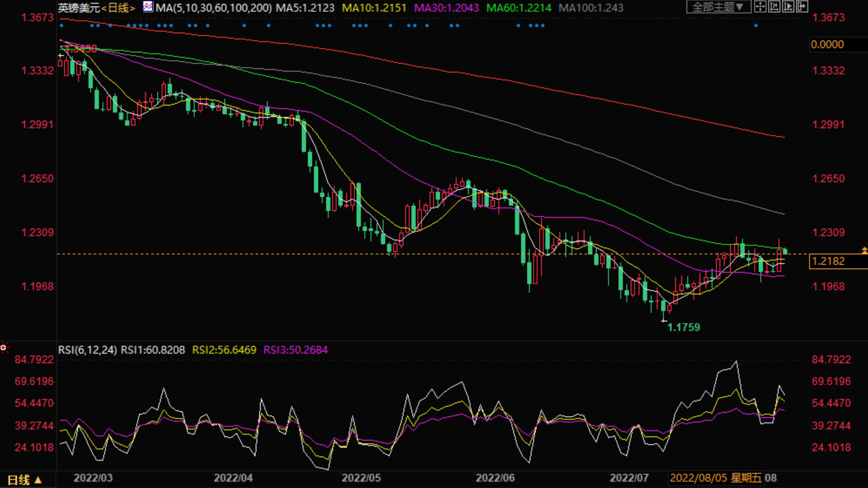Image resolution: width=868 pixels, height=488 pixels.
Task: Expand the 日线 period selector at bottom left
Action: pyautogui.click(x=24, y=480)
